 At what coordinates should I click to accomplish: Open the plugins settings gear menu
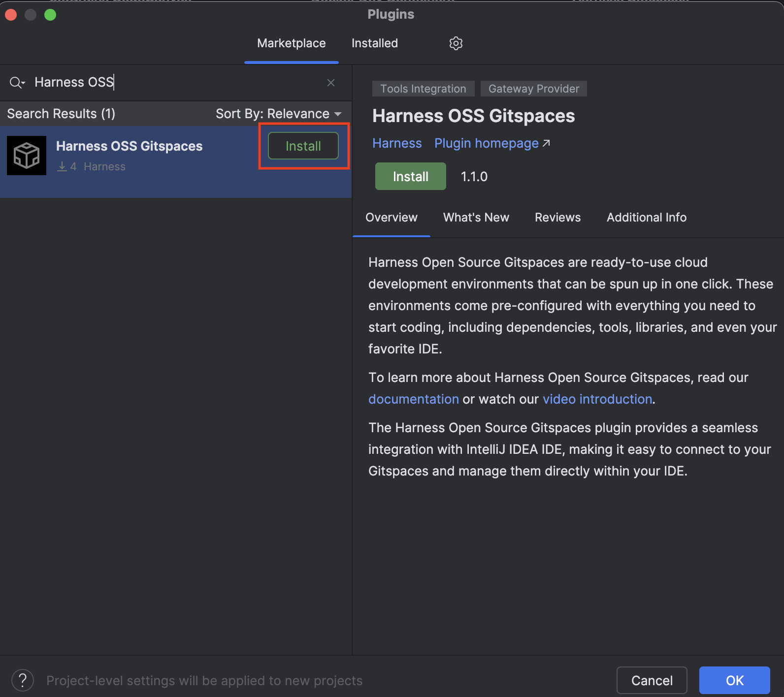456,43
